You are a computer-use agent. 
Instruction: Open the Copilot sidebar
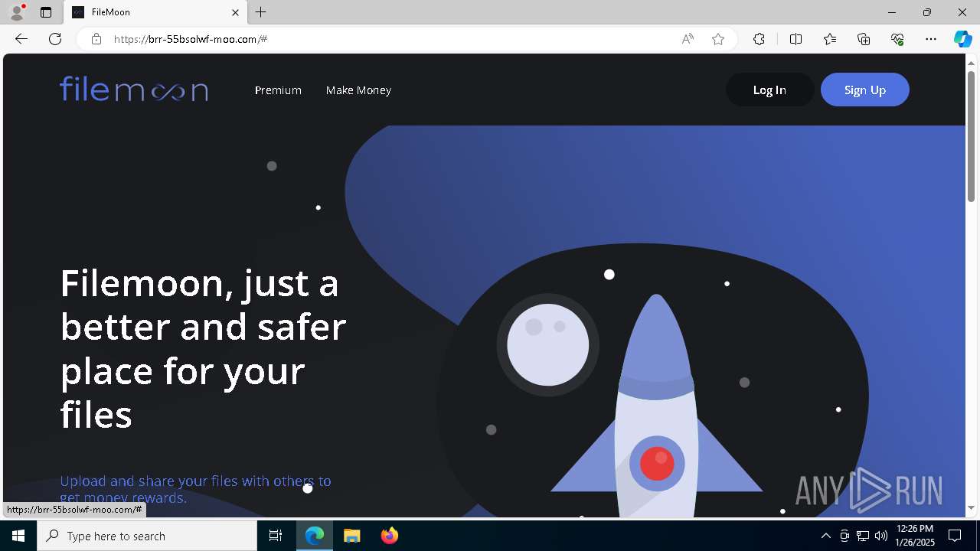[x=962, y=39]
